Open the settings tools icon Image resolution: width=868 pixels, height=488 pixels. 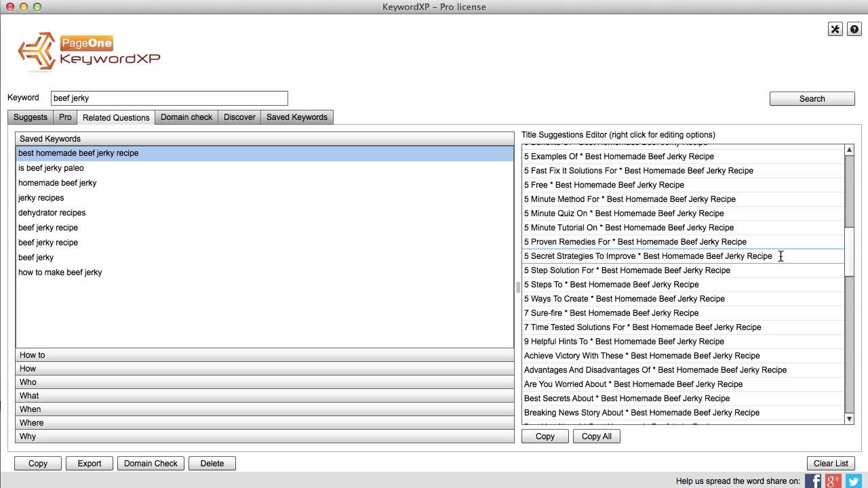835,29
